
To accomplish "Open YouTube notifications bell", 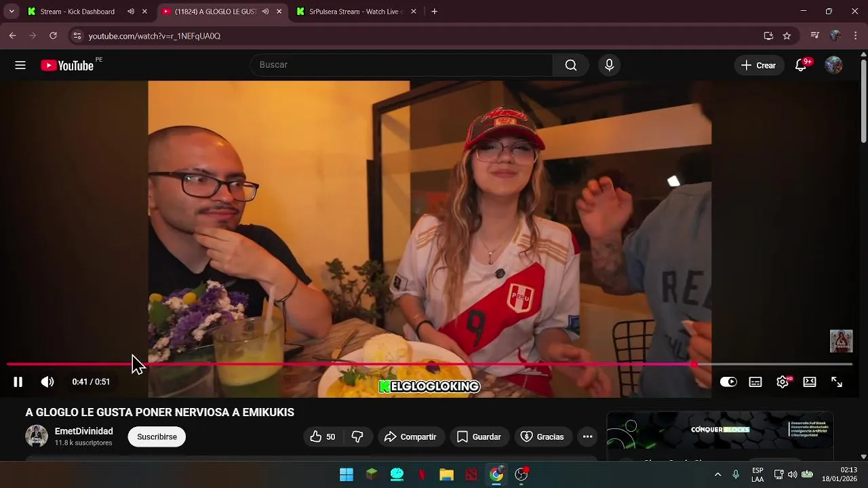I will (801, 65).
